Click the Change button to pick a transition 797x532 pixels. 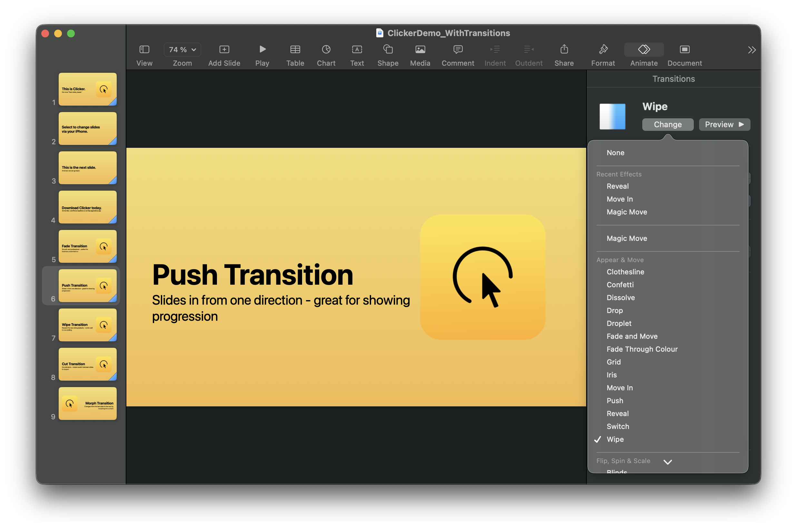667,125
